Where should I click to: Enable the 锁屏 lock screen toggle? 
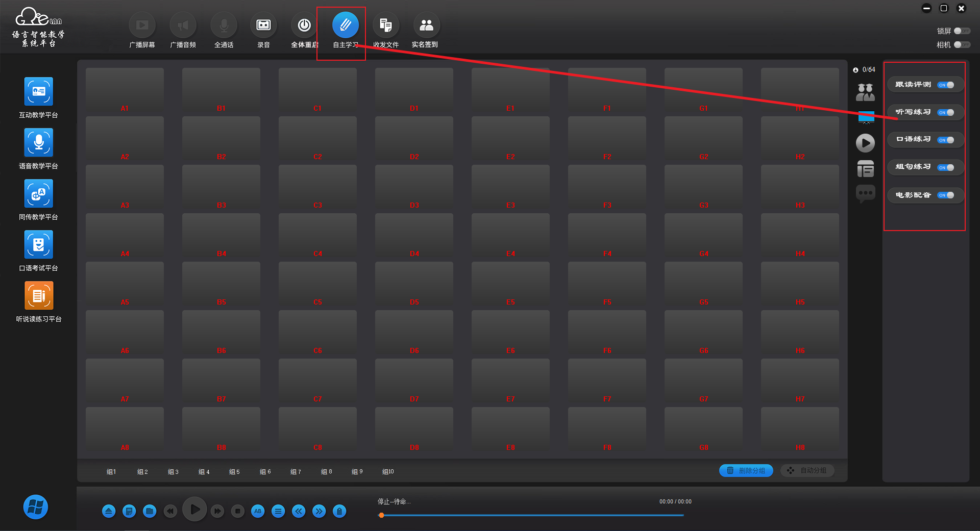tap(962, 31)
